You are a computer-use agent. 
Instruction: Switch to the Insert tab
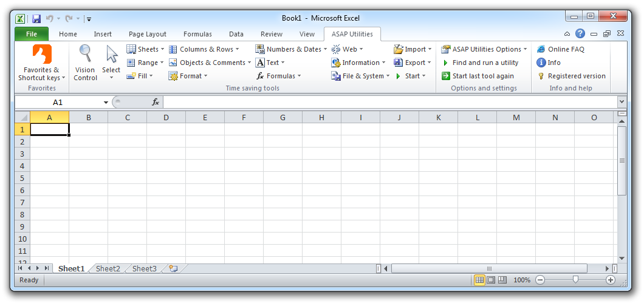103,34
